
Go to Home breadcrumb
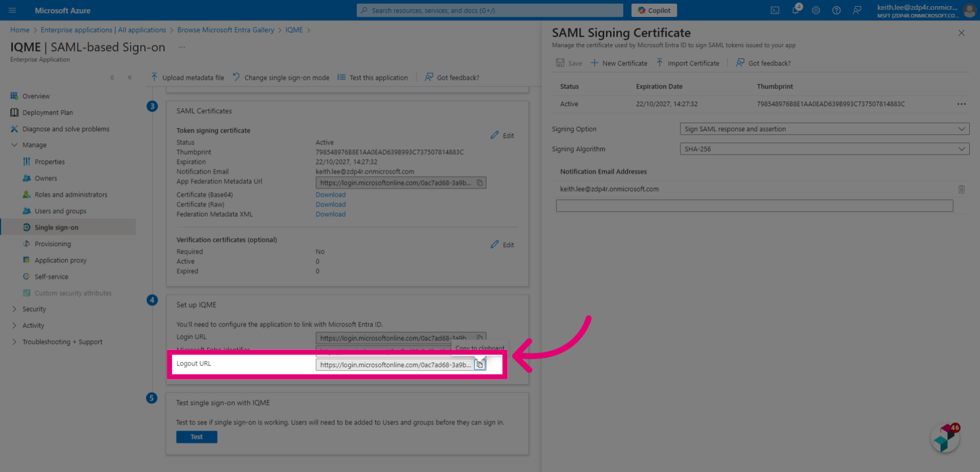pos(20,30)
